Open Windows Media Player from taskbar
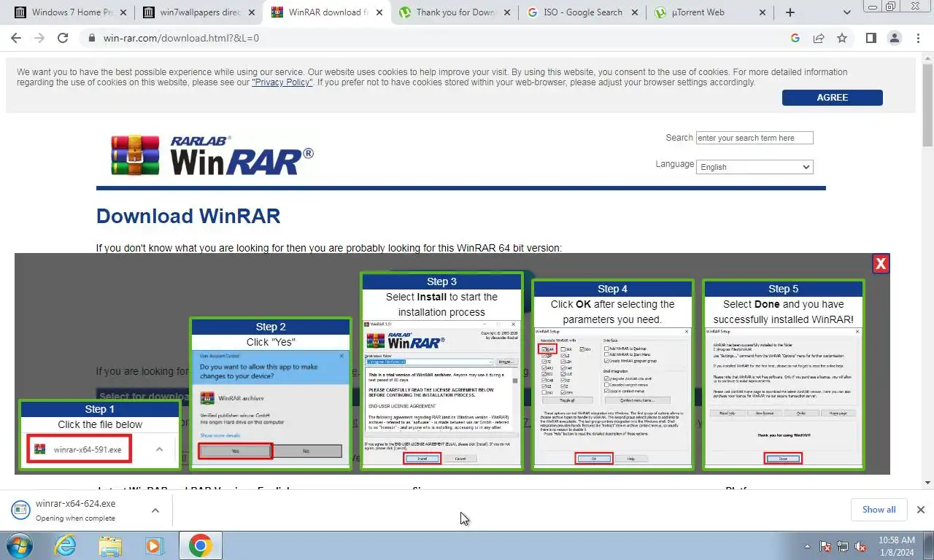 (x=154, y=545)
